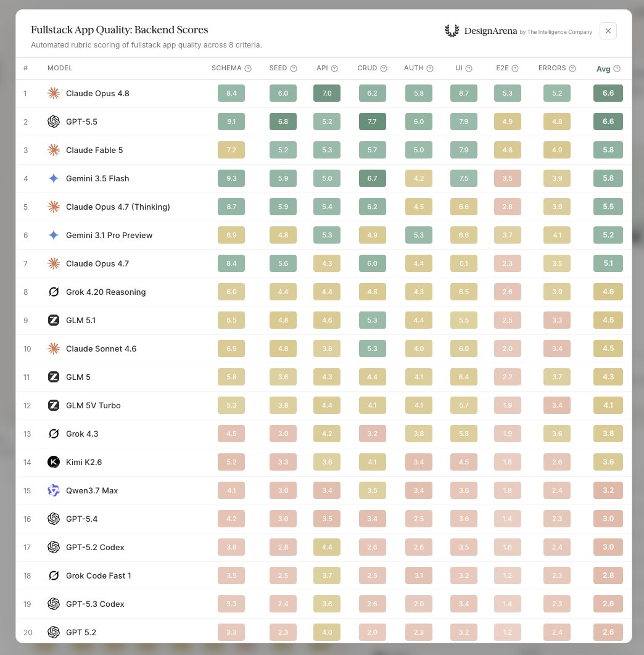Viewport: 644px width, 655px height.
Task: Click the E2E column info icon
Action: coord(515,68)
